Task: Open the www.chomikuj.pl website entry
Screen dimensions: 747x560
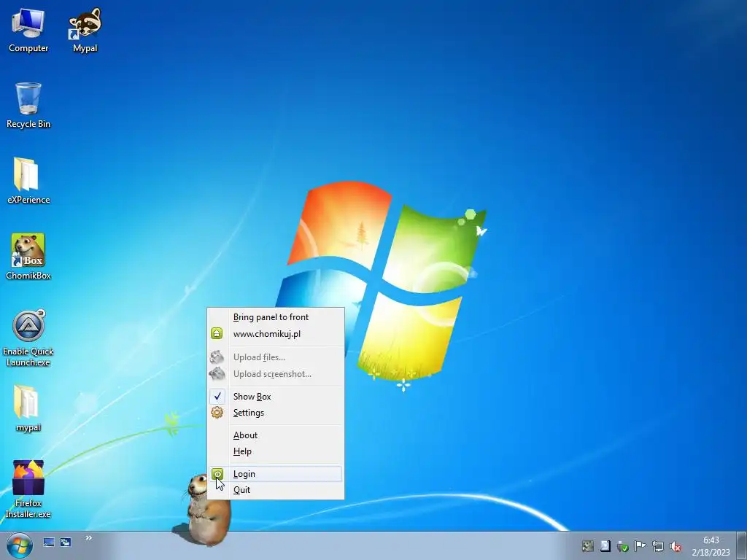Action: (275, 334)
